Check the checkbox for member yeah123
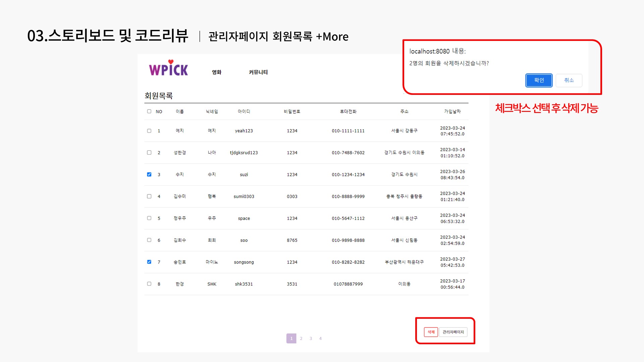This screenshot has width=644, height=362. pyautogui.click(x=149, y=131)
